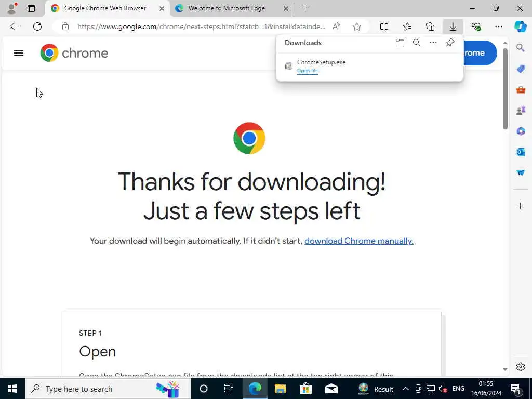Open Tab actions menu
Viewport: 532px width, 399px height.
tap(31, 8)
